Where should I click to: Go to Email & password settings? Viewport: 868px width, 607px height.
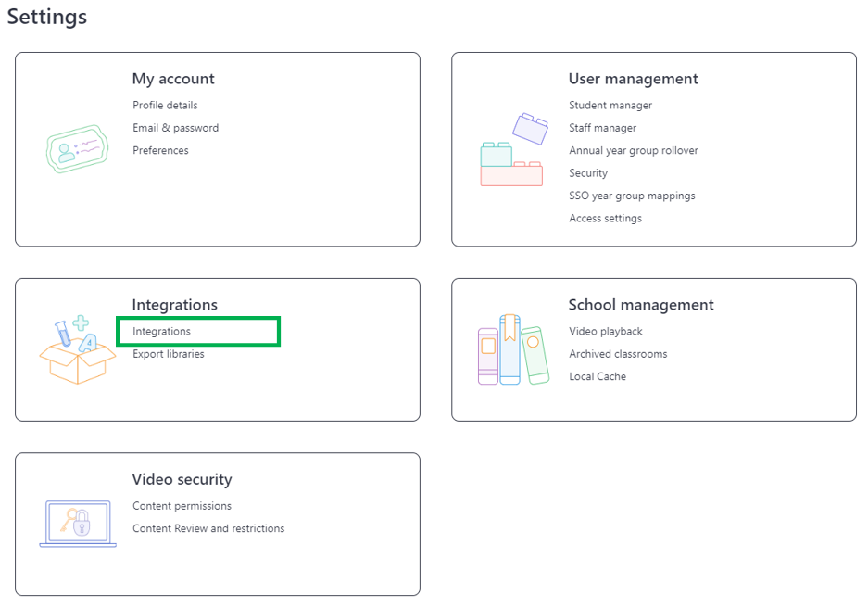[x=175, y=128]
